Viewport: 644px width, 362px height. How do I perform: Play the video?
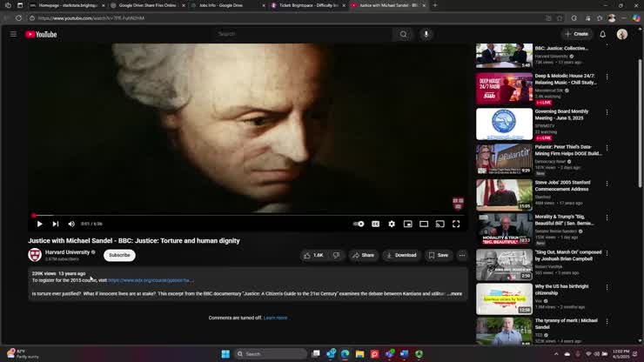click(39, 224)
